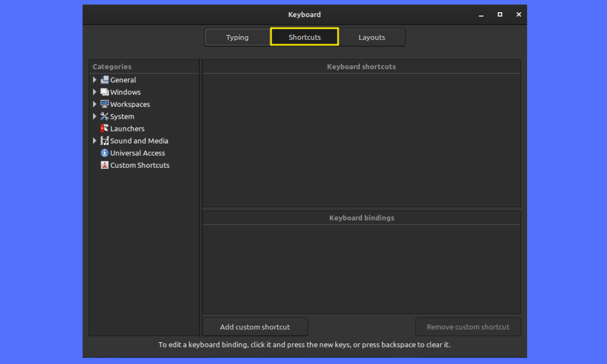This screenshot has width=607, height=364.
Task: Select the Universal Access icon
Action: pyautogui.click(x=105, y=153)
